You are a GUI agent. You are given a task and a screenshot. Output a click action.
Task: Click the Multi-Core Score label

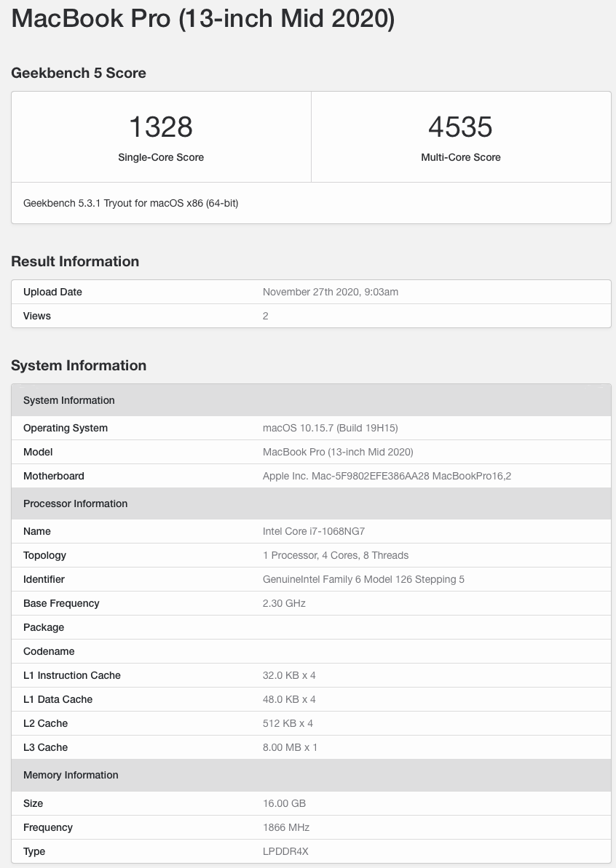461,157
